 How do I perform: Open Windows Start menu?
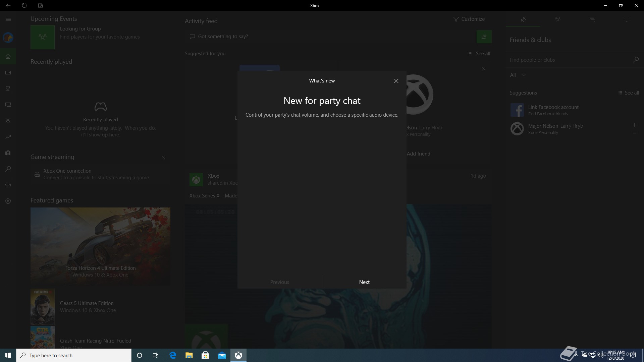[x=8, y=355]
